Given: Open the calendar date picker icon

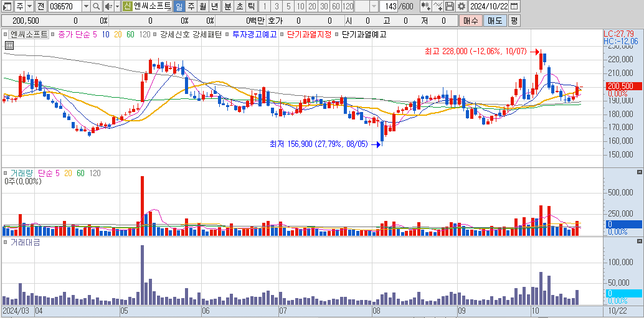Looking at the screenshot, I should [x=514, y=6].
